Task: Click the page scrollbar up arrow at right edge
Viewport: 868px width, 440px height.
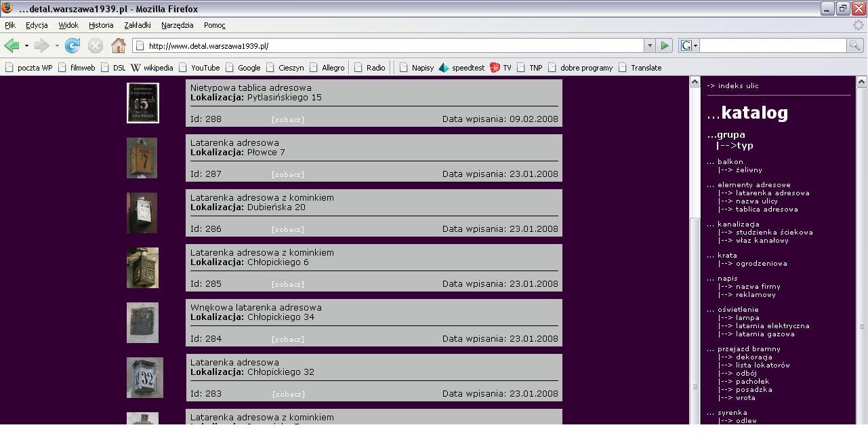Action: pos(862,82)
